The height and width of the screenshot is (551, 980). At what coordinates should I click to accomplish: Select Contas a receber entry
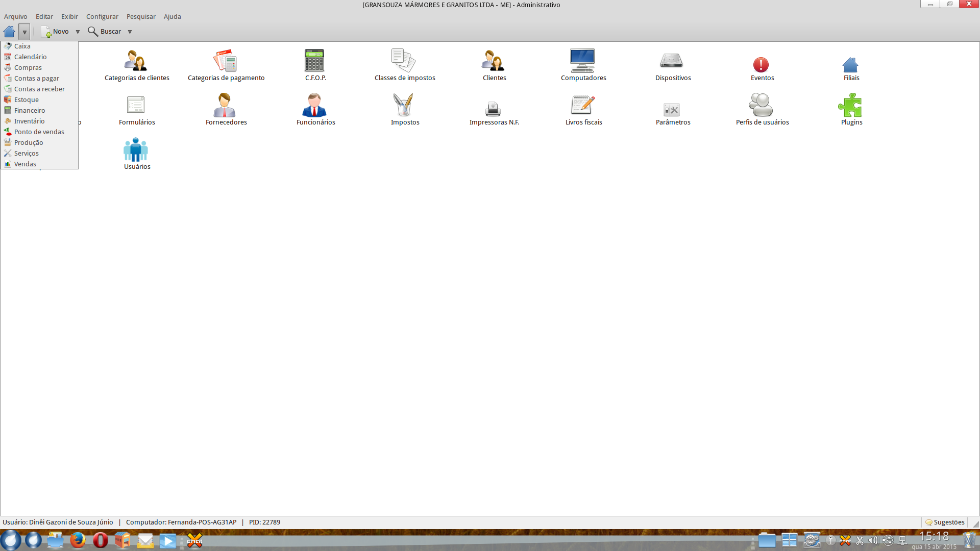pyautogui.click(x=39, y=89)
